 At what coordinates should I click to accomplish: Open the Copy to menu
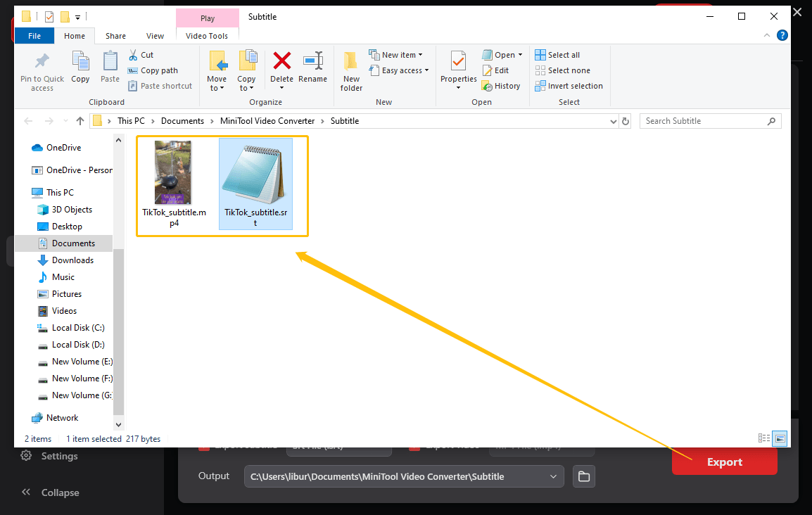coord(246,72)
